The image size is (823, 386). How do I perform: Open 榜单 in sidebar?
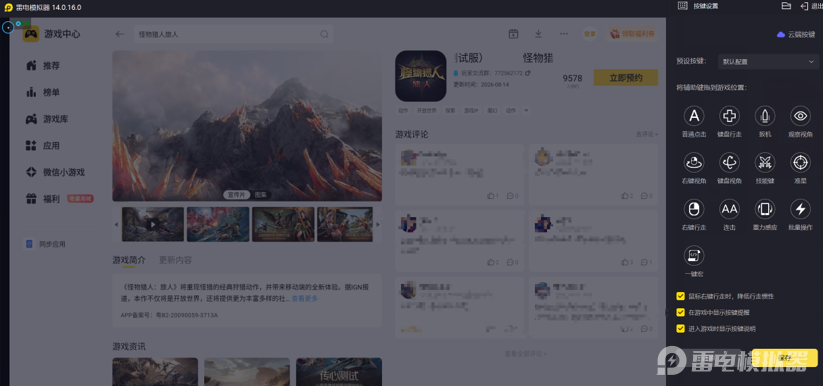tap(43, 92)
